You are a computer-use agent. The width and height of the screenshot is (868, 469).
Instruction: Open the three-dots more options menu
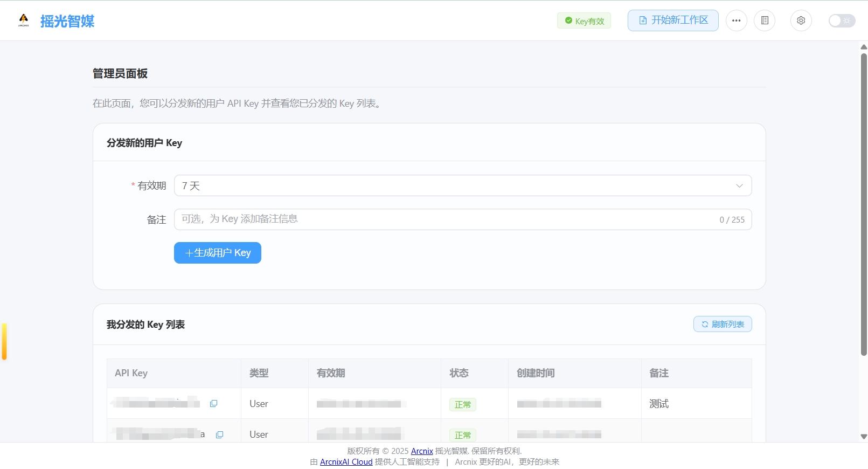(736, 20)
